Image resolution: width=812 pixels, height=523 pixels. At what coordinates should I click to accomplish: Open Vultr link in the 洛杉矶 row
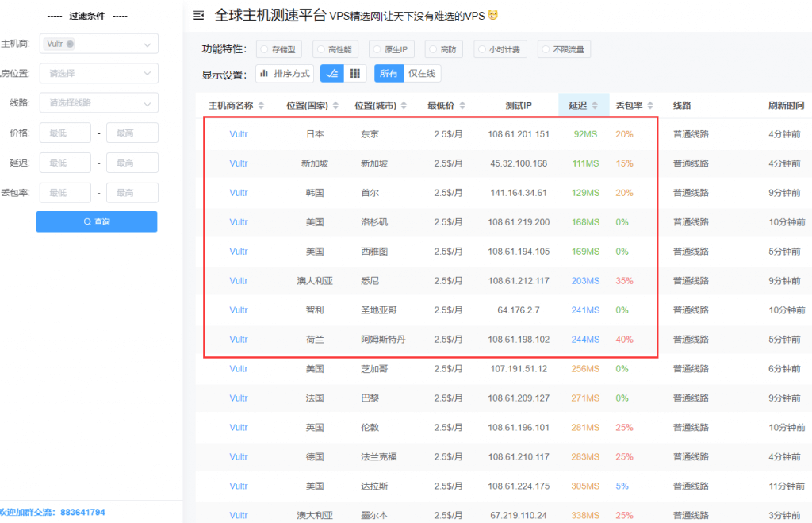click(239, 222)
